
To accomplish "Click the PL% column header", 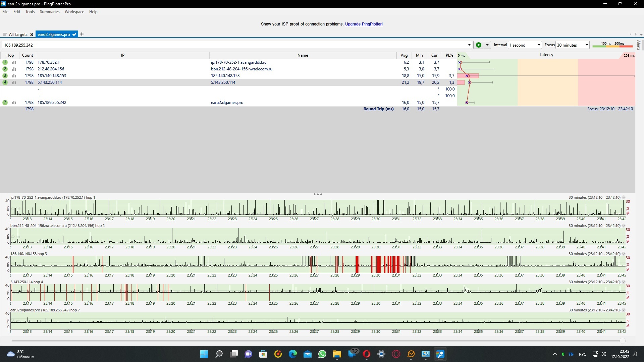I will (x=449, y=55).
